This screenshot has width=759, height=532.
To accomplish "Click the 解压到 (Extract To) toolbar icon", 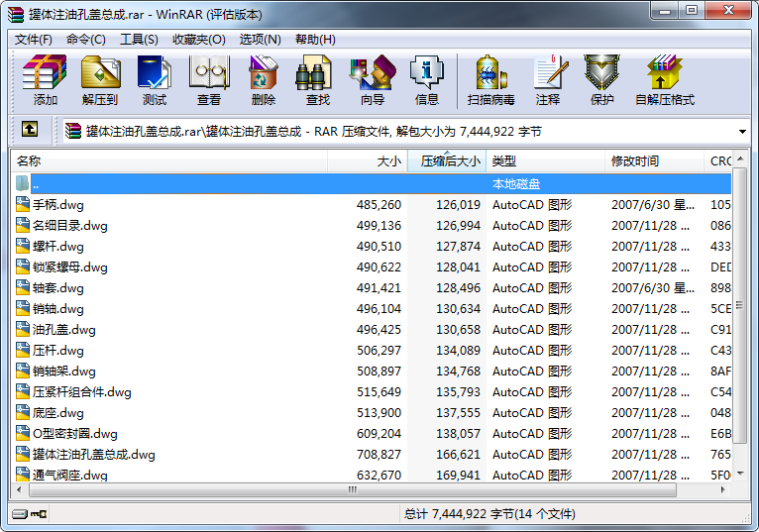I will 100,72.
